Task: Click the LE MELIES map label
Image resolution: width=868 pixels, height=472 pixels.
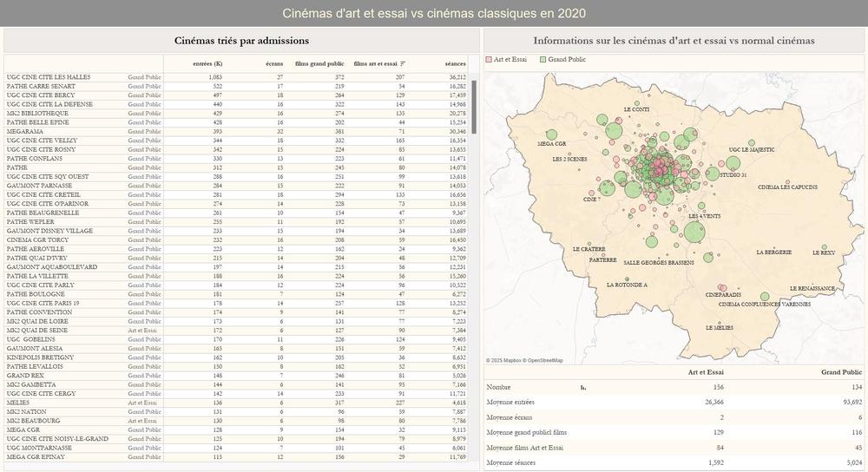Action: 719,328
